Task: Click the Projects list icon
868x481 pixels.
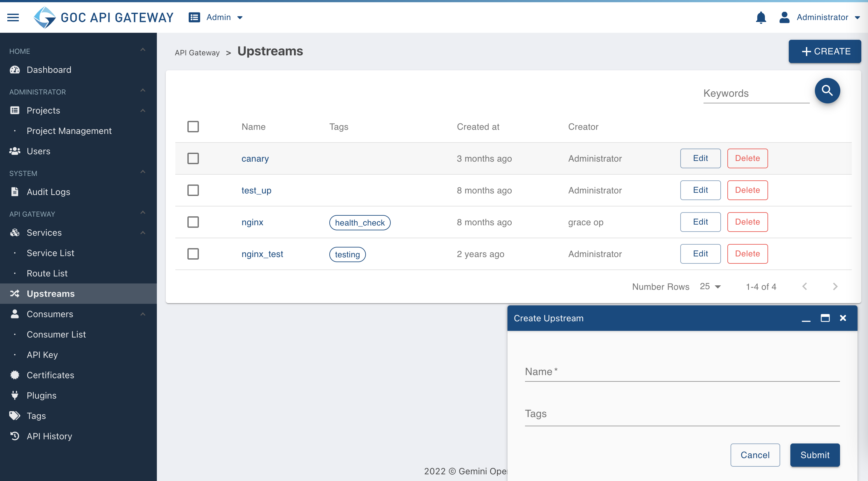Action: click(x=15, y=110)
